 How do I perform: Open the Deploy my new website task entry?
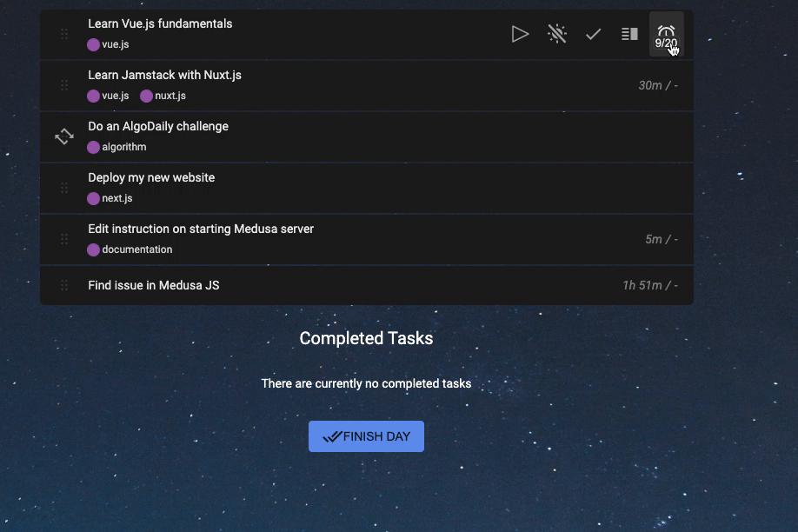pyautogui.click(x=151, y=177)
